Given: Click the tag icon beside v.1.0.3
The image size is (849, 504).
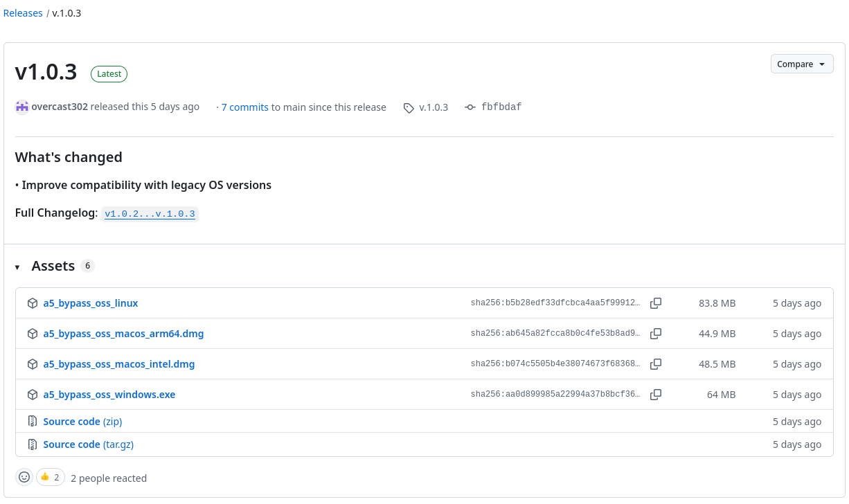Looking at the screenshot, I should coord(409,107).
